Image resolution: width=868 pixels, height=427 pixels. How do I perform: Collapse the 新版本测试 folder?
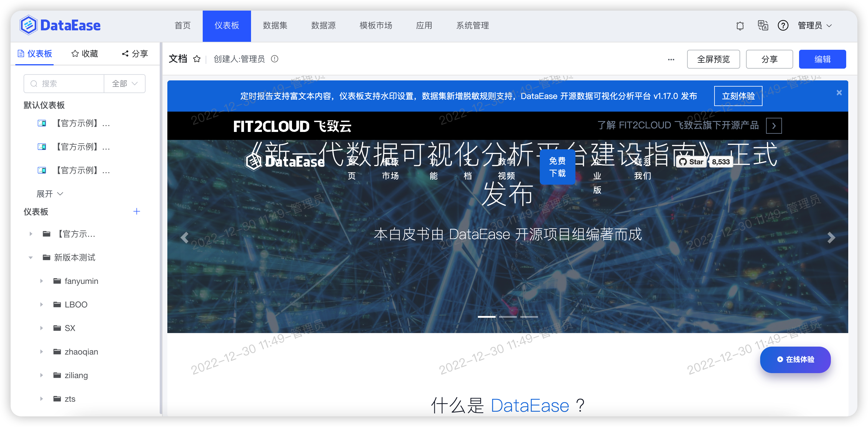(x=31, y=258)
